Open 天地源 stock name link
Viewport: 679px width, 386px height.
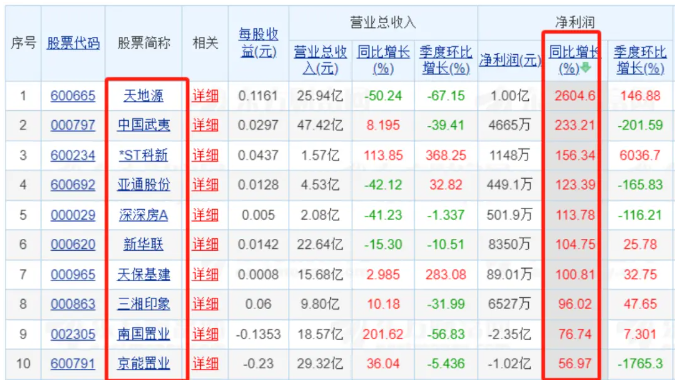(x=143, y=95)
